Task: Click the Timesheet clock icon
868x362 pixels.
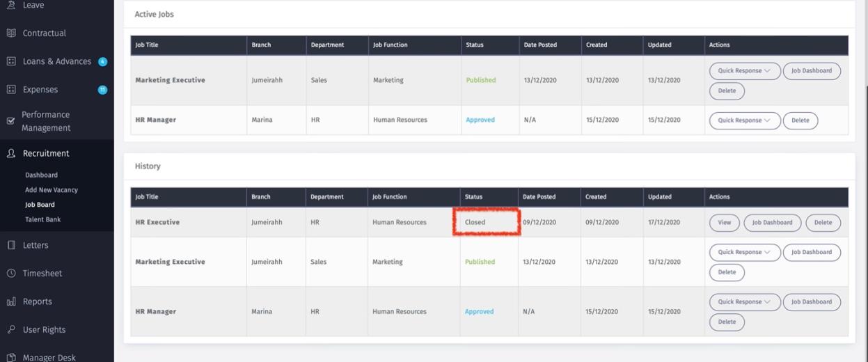Action: coord(11,274)
